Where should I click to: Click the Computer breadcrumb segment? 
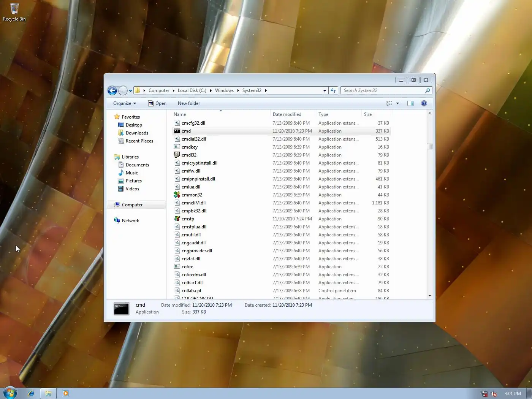[159, 90]
